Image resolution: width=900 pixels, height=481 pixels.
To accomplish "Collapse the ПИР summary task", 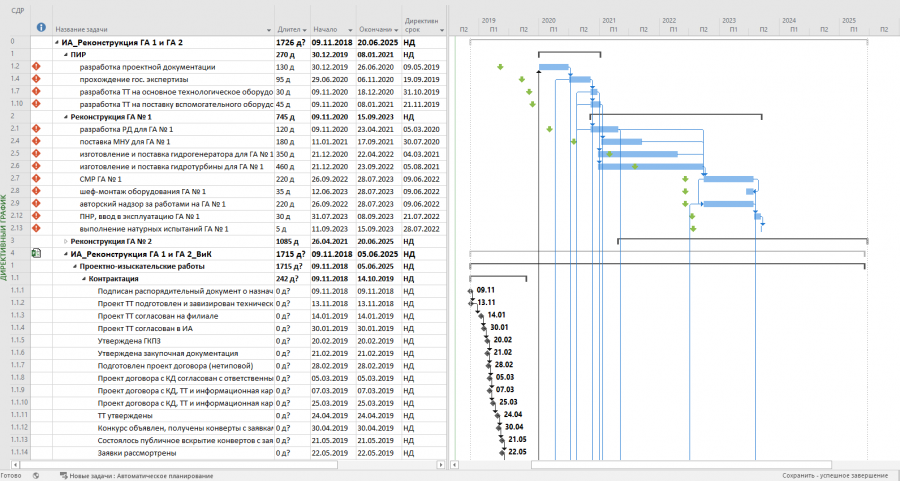I will pos(65,55).
